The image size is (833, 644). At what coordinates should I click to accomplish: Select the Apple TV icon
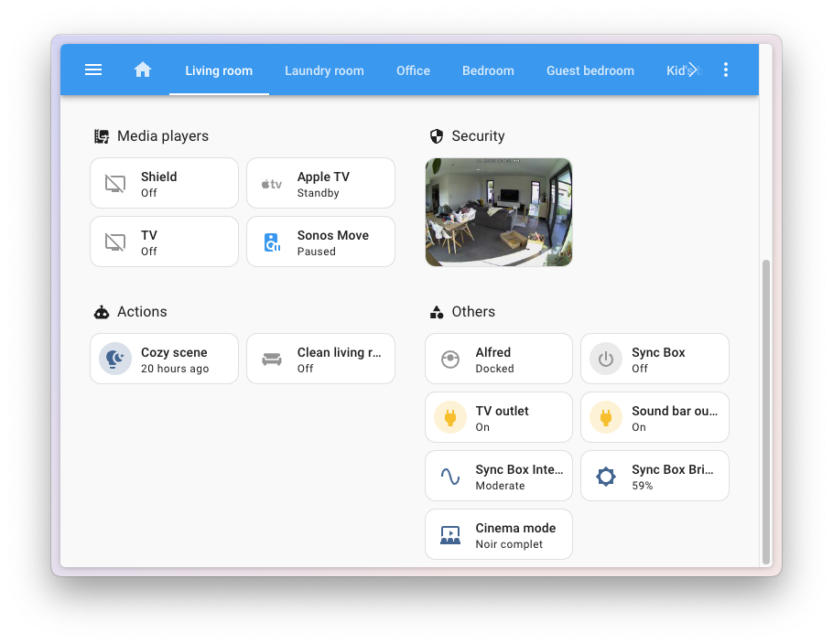(x=270, y=183)
